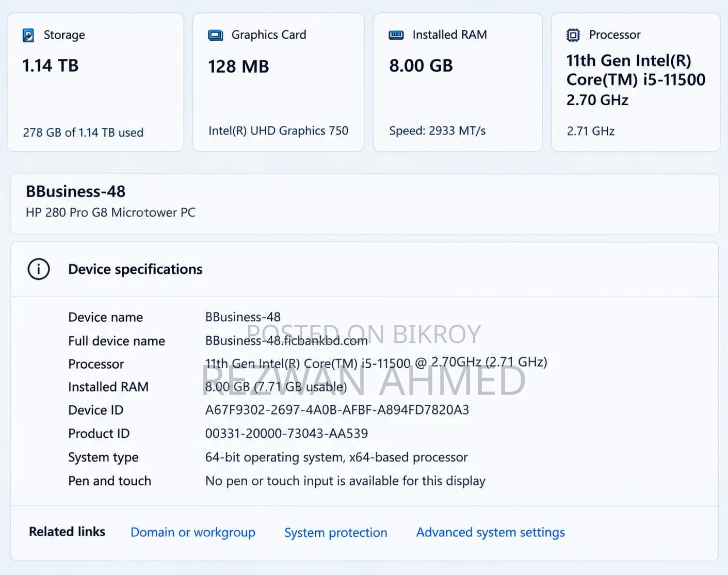Click the processor value in the specifications list

pyautogui.click(x=376, y=363)
